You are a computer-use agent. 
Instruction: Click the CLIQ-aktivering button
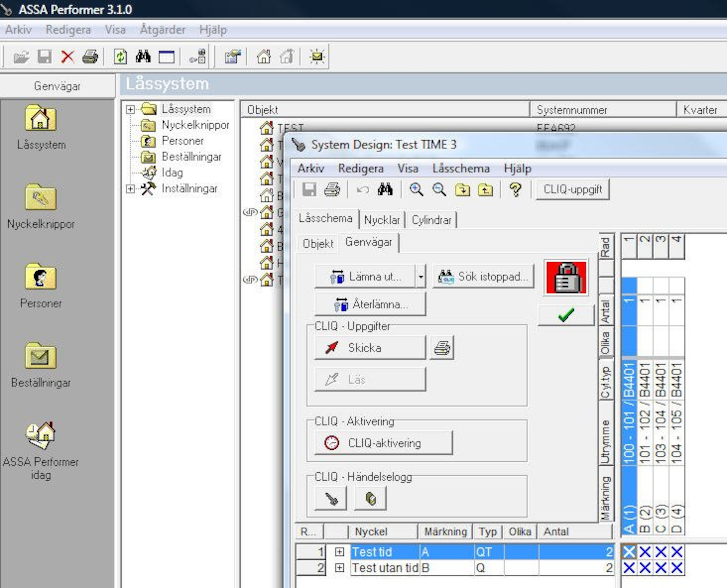point(383,443)
